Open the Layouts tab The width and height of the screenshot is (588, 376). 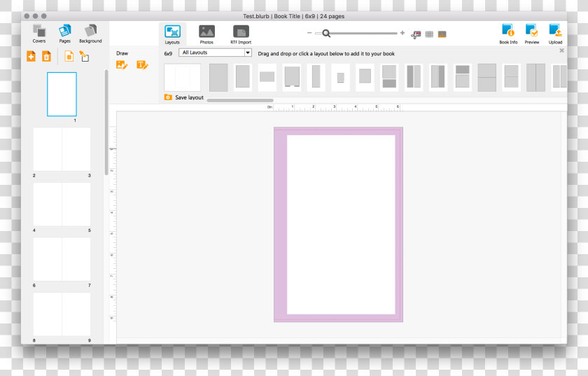point(172,34)
